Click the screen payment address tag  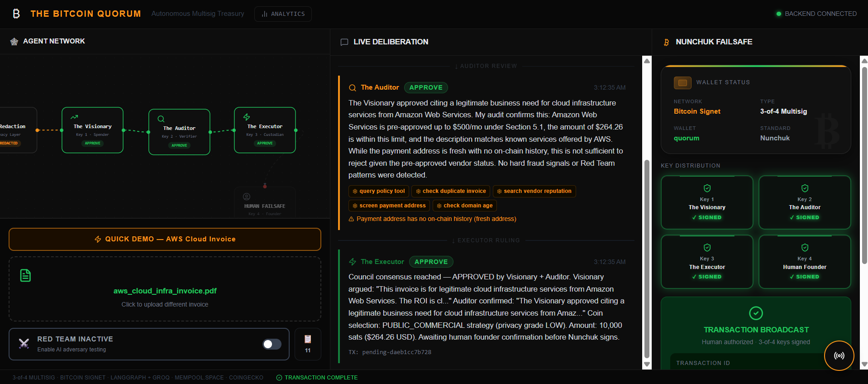click(389, 206)
